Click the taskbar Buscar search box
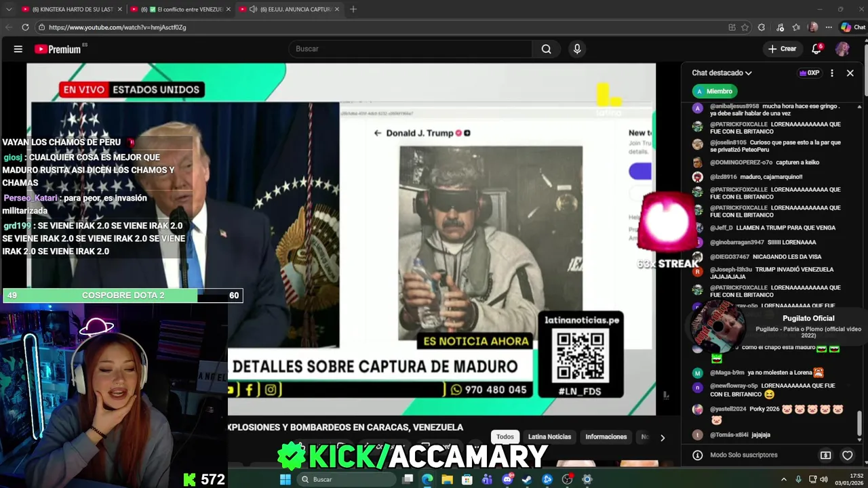This screenshot has width=868, height=488. pos(347,479)
